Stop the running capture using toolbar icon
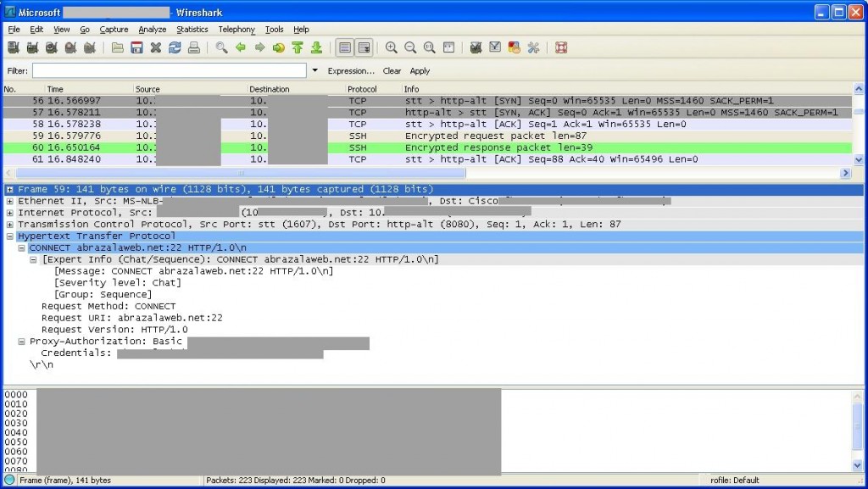The image size is (868, 489). (72, 47)
